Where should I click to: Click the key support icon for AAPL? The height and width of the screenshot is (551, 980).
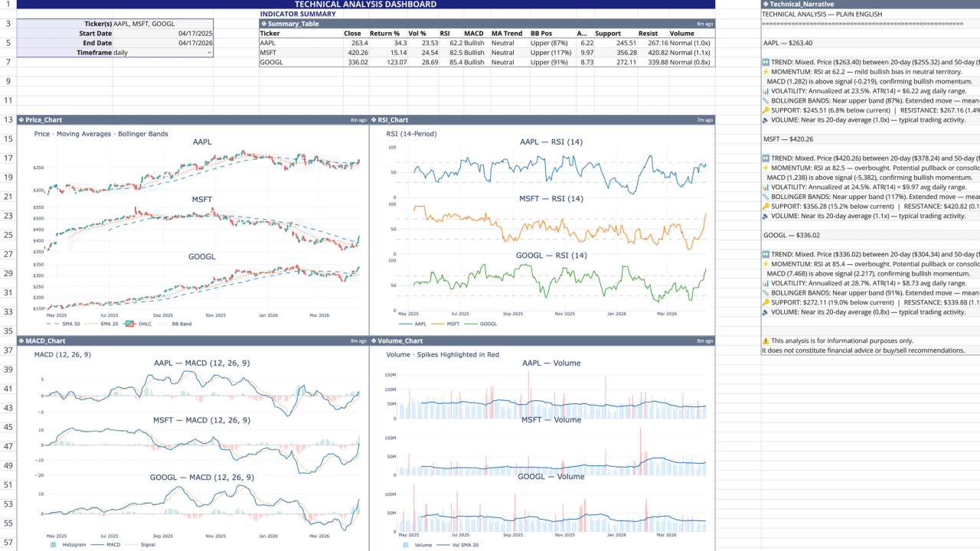click(x=766, y=110)
